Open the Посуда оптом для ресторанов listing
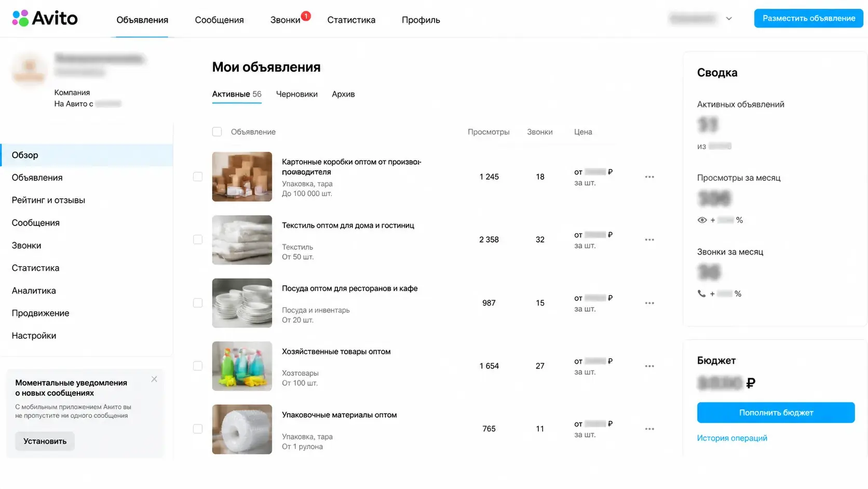The image size is (868, 489). tap(349, 288)
